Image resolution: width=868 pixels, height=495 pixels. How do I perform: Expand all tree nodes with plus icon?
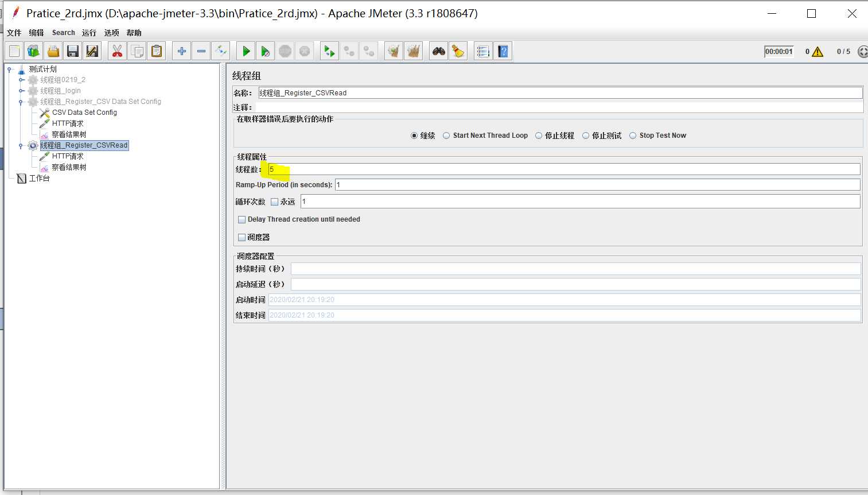coord(182,51)
